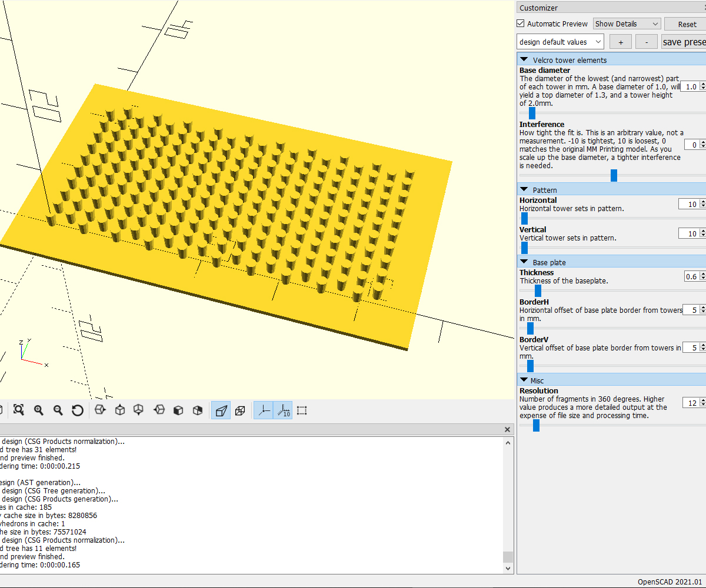
Task: Toggle the Show Axes icon
Action: (x=264, y=410)
